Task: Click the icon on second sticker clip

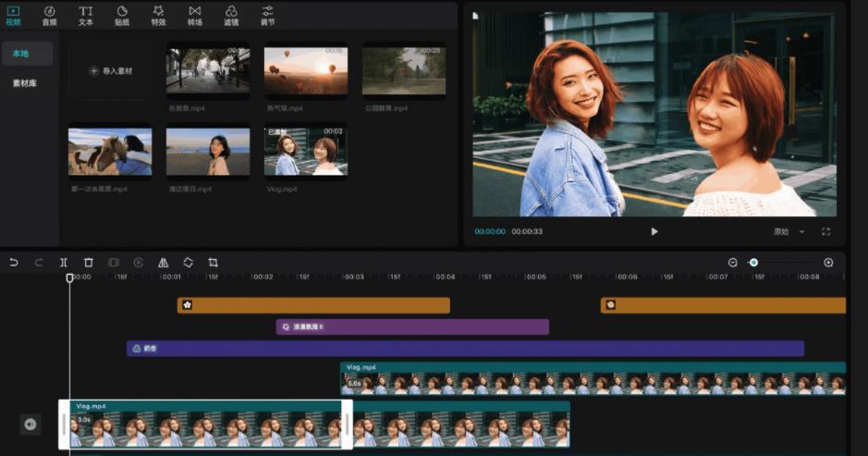Action: (611, 305)
